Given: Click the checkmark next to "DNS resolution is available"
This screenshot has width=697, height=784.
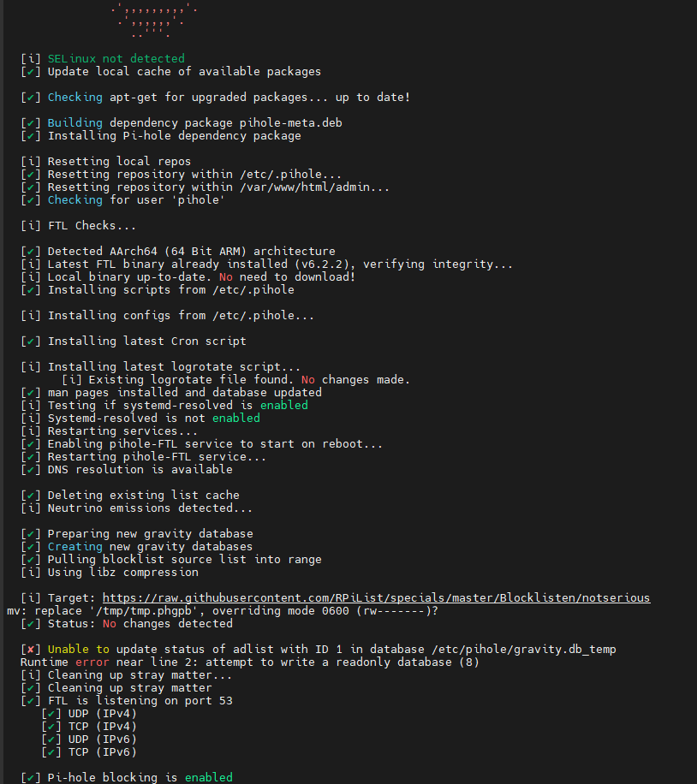Looking at the screenshot, I should (31, 470).
